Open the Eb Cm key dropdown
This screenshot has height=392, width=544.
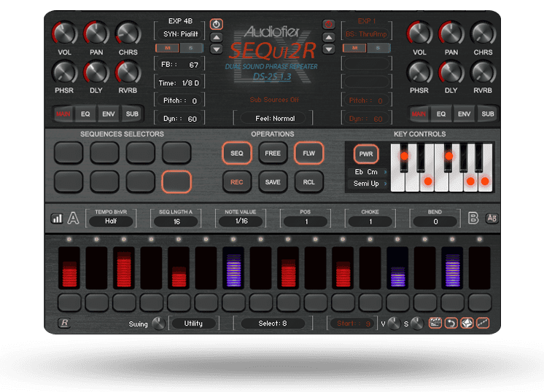coord(367,172)
